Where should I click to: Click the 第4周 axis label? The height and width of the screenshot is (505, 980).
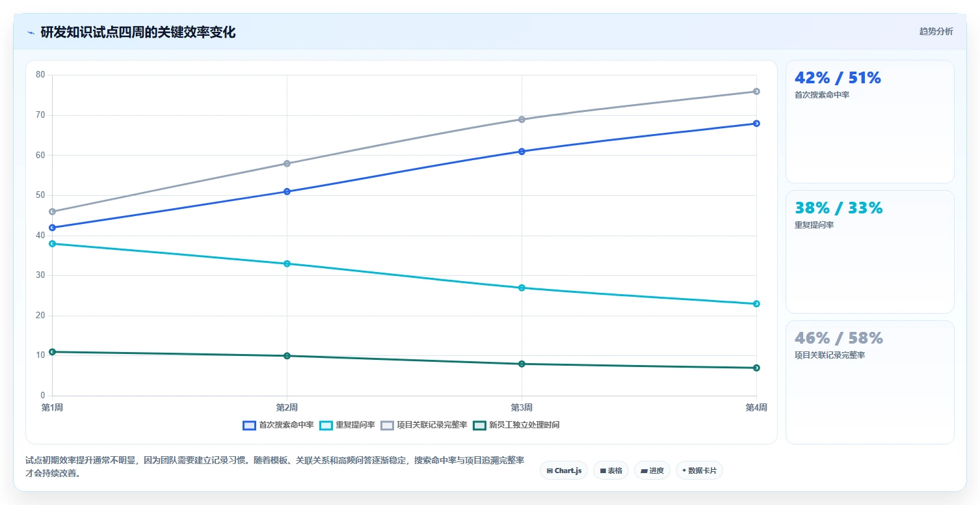point(756,408)
